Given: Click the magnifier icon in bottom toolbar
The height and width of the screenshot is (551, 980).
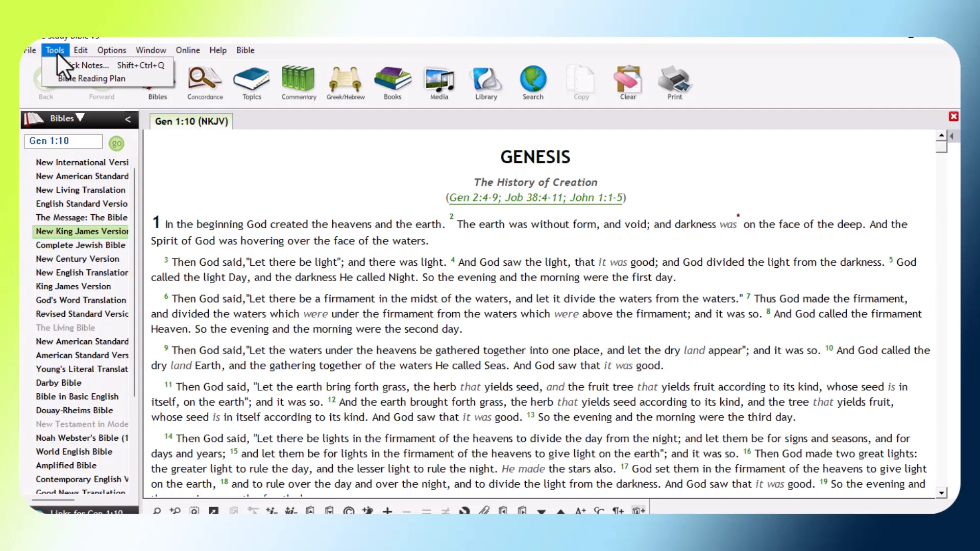Looking at the screenshot, I should pos(157,510).
